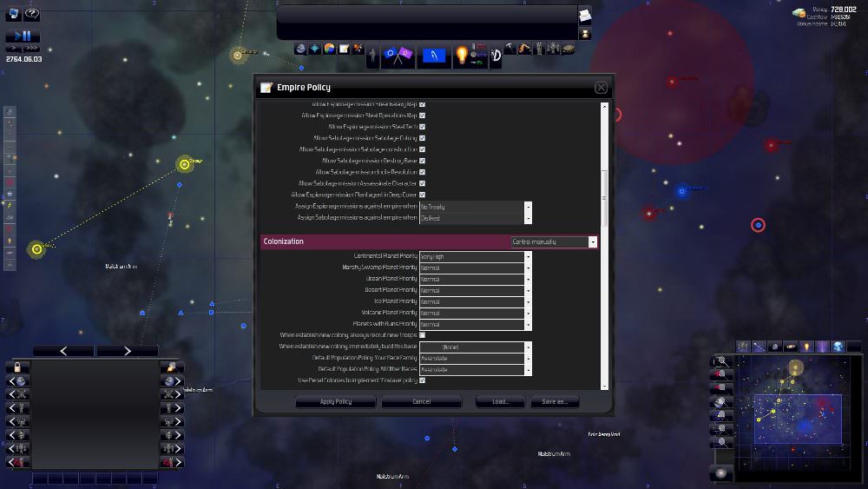The image size is (868, 489).
Task: Click the cyan expansion planner icon
Action: coord(315,49)
